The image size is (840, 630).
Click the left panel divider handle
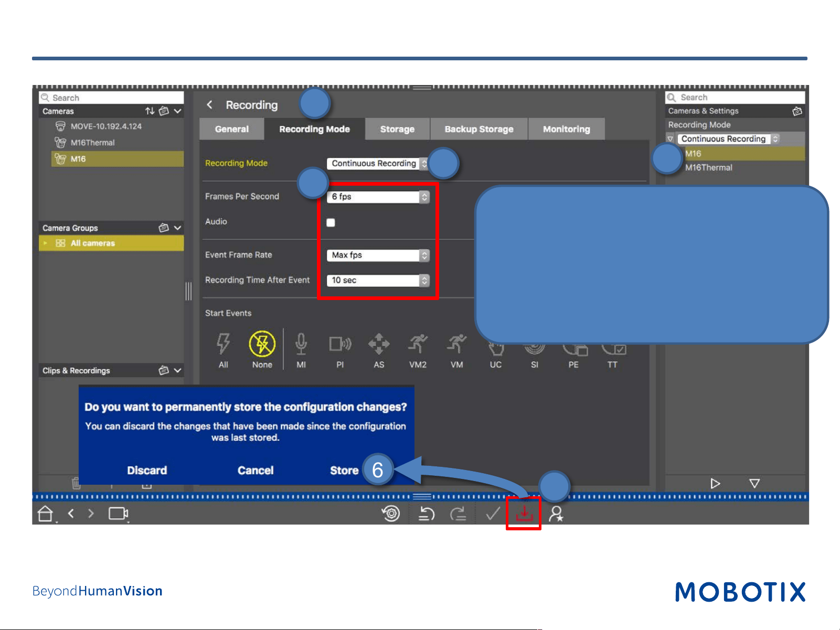(x=188, y=291)
